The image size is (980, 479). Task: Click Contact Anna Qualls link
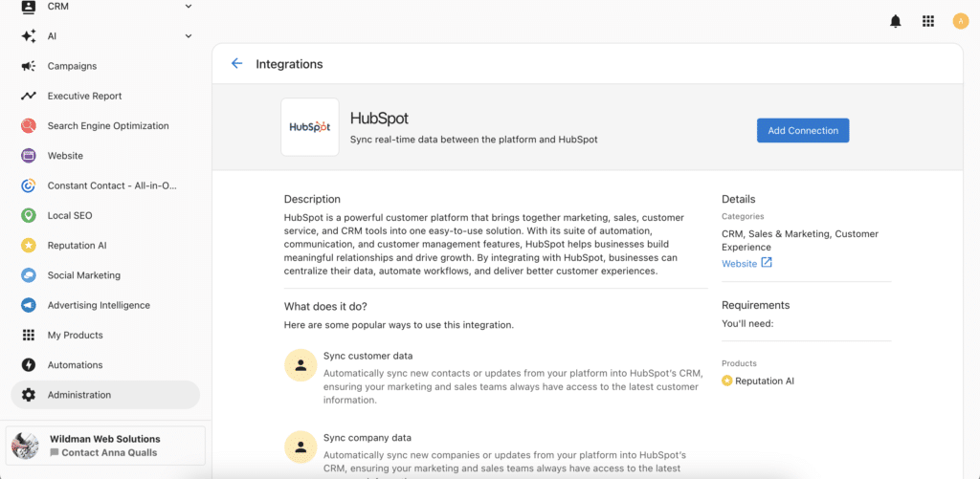point(109,453)
